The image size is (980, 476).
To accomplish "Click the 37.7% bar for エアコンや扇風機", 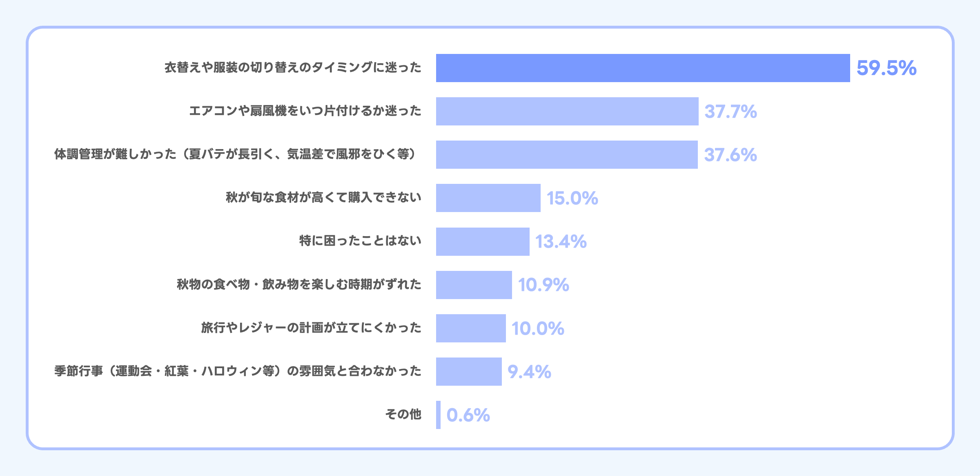I will pyautogui.click(x=567, y=112).
